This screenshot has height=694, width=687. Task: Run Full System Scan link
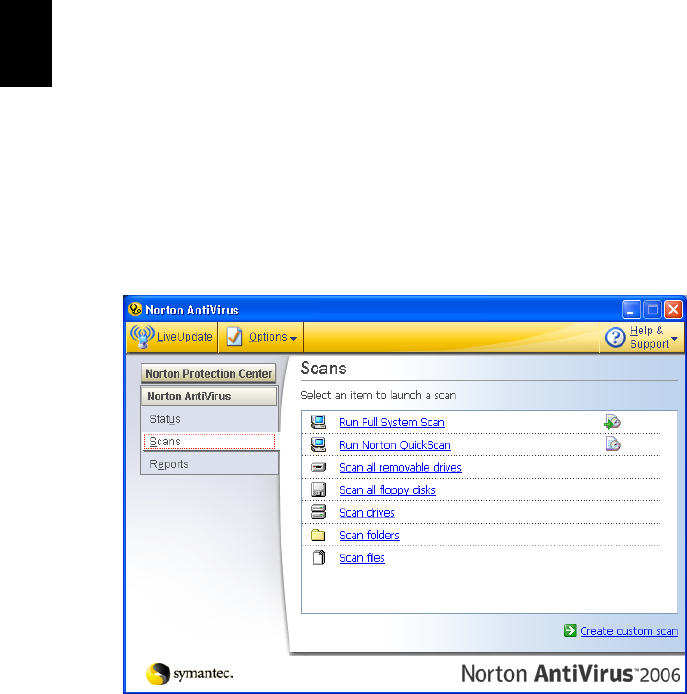tap(392, 422)
